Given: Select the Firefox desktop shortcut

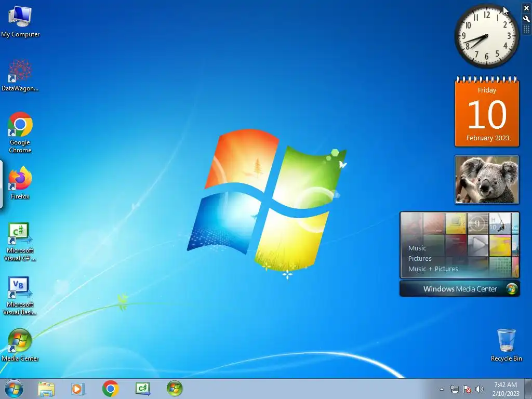Looking at the screenshot, I should click(x=20, y=183).
